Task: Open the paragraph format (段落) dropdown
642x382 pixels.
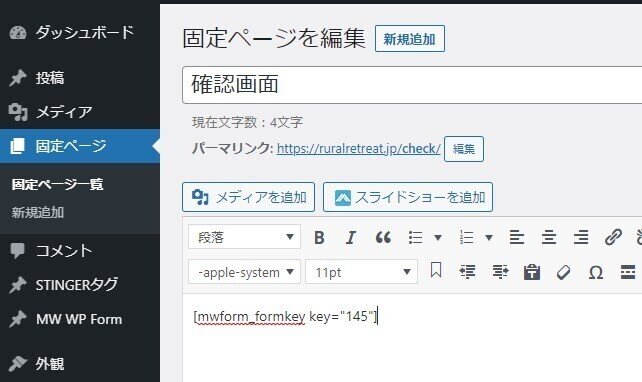Action: click(244, 237)
